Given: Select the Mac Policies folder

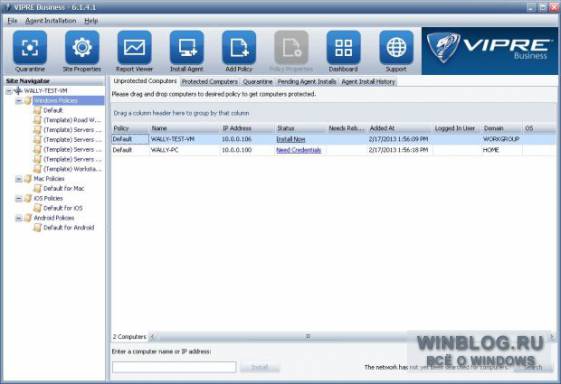Looking at the screenshot, I should point(49,179).
